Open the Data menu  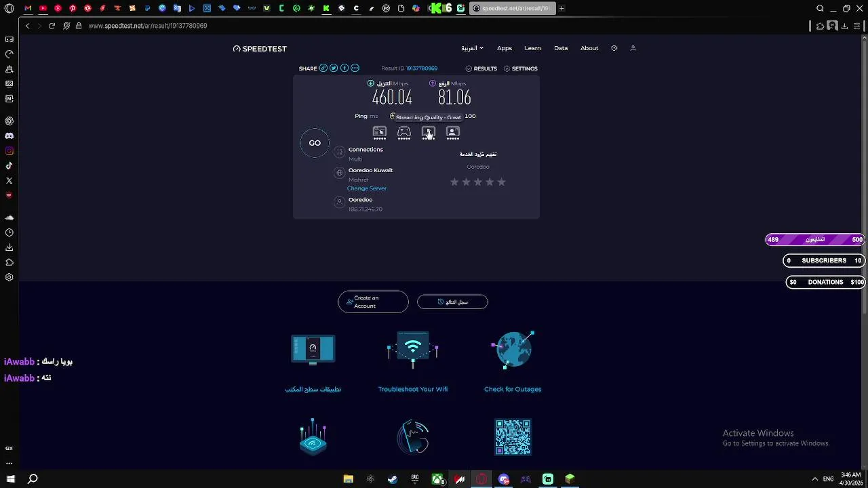(x=561, y=48)
